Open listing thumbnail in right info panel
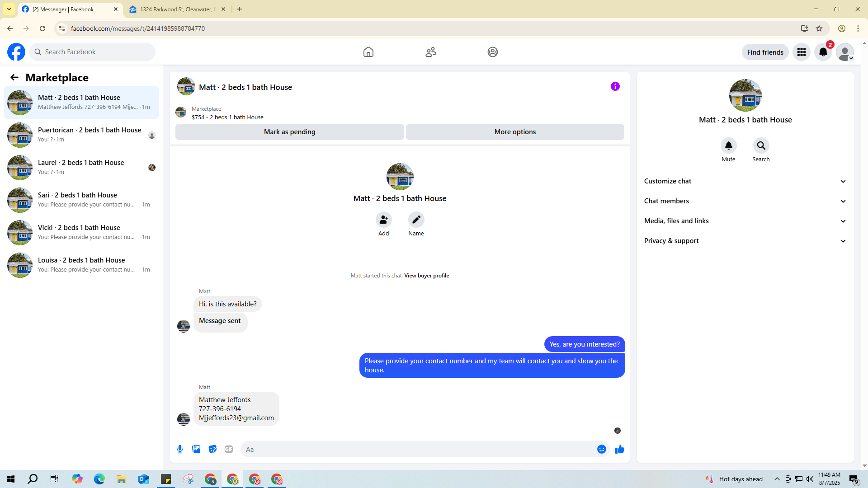Viewport: 868px width, 488px height. tap(745, 95)
